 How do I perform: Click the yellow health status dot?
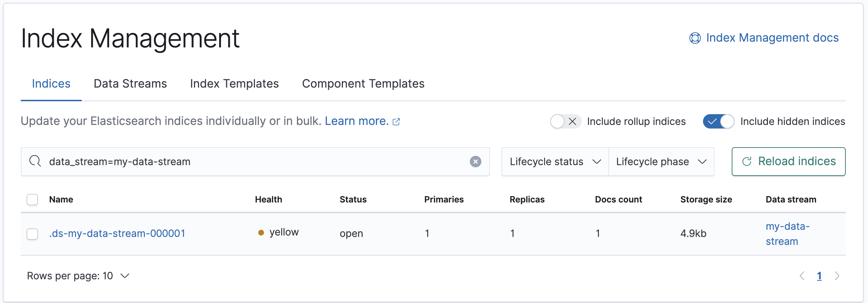coord(261,233)
